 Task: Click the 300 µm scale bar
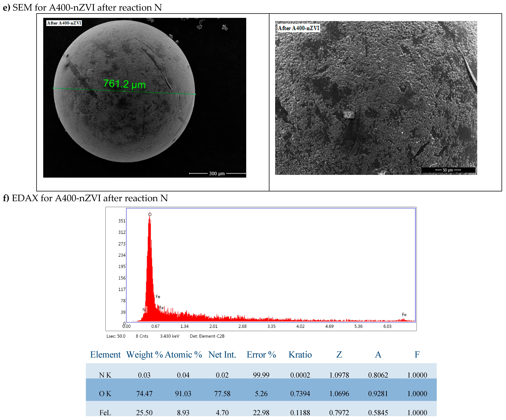click(x=217, y=173)
